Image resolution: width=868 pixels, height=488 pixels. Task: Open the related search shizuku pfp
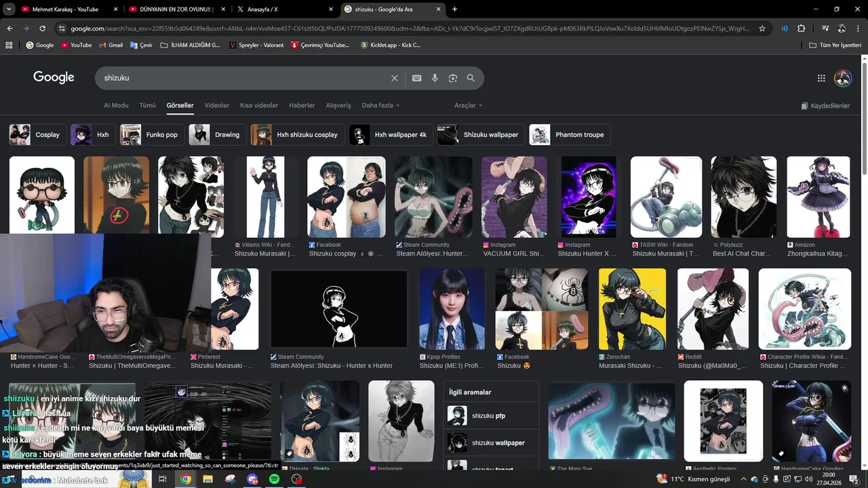(x=491, y=415)
